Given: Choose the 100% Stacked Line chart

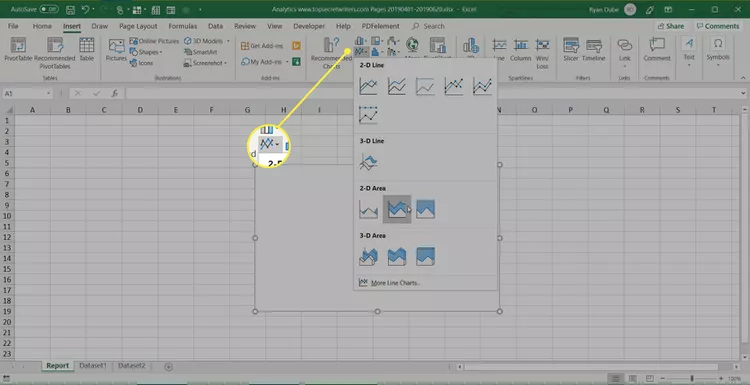Looking at the screenshot, I should click(425, 87).
